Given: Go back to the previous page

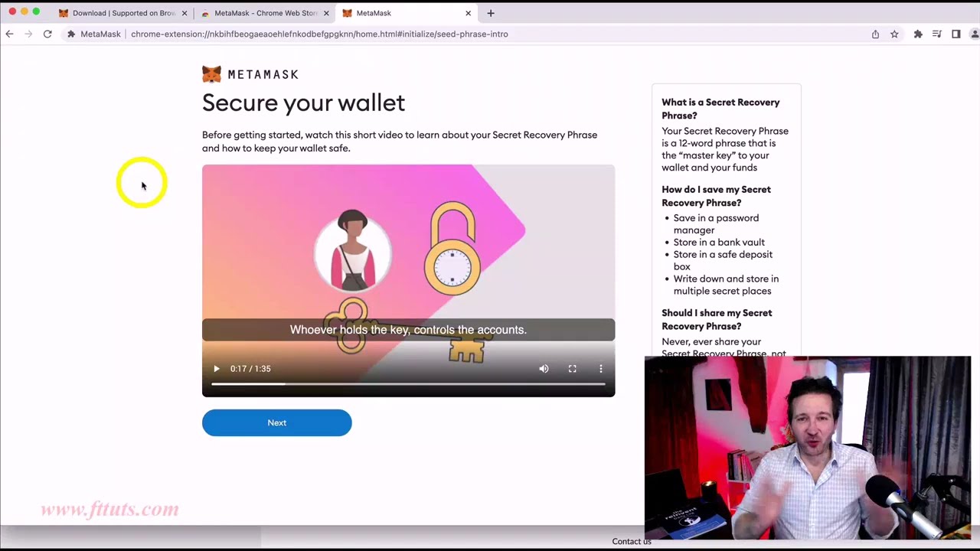Looking at the screenshot, I should (x=9, y=34).
